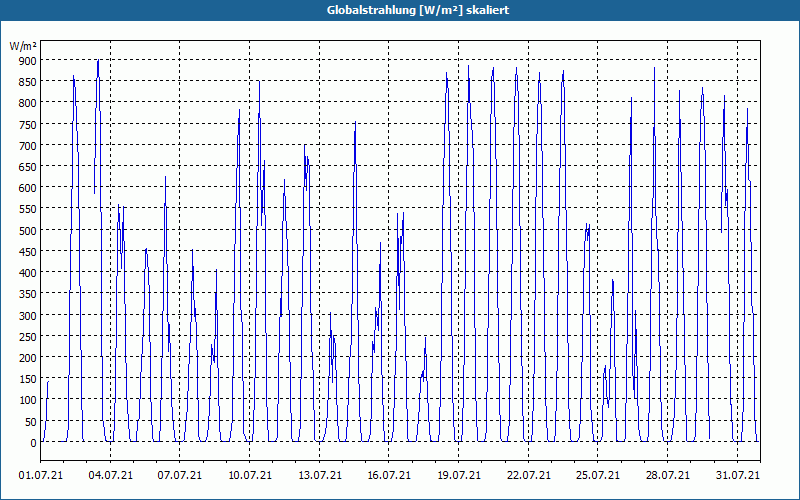Image resolution: width=800 pixels, height=500 pixels.
Task: Click the date label 07.07.21
Action: [180, 475]
